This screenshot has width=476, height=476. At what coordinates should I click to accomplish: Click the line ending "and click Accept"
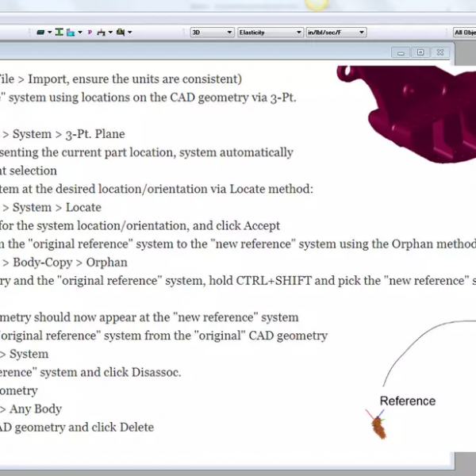point(140,226)
